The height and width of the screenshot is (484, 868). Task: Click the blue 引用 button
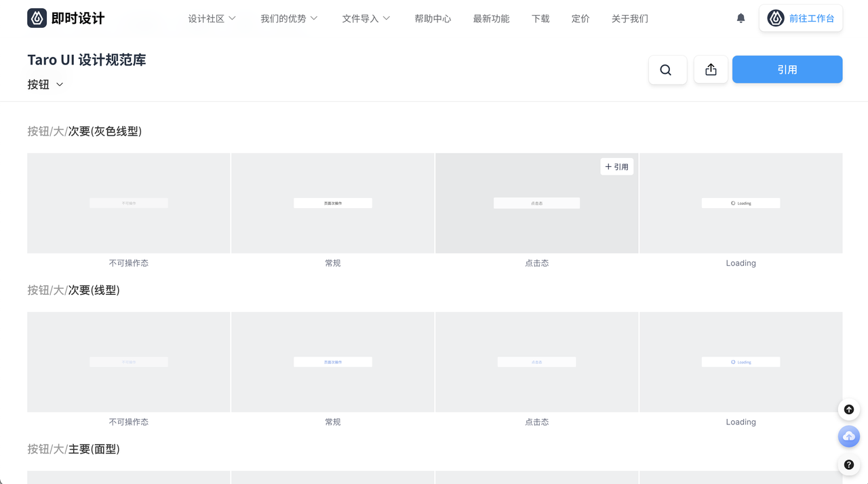tap(787, 70)
